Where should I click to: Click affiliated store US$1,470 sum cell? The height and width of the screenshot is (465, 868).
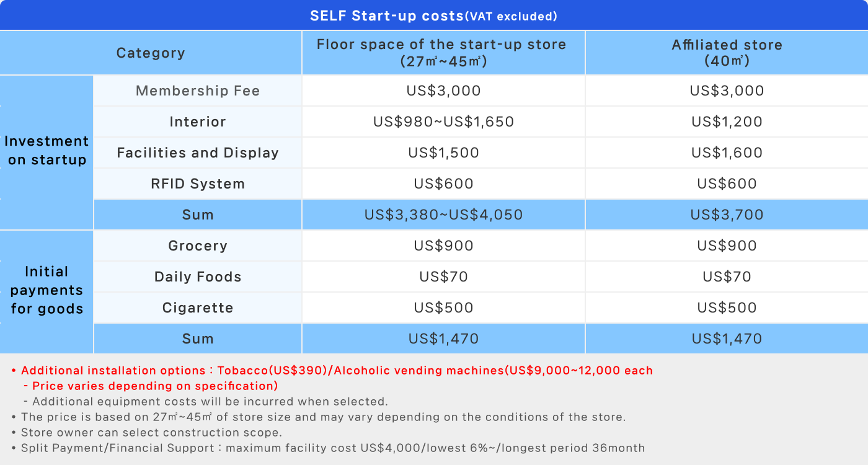(727, 339)
